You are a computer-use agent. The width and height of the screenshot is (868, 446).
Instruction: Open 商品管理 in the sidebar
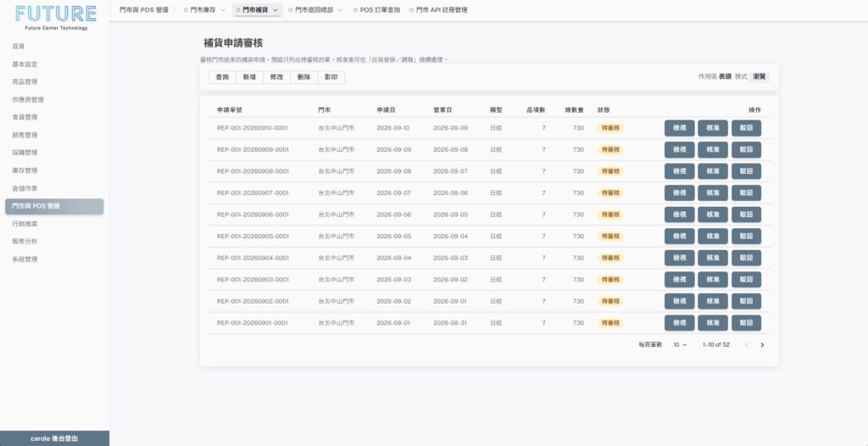click(x=54, y=82)
